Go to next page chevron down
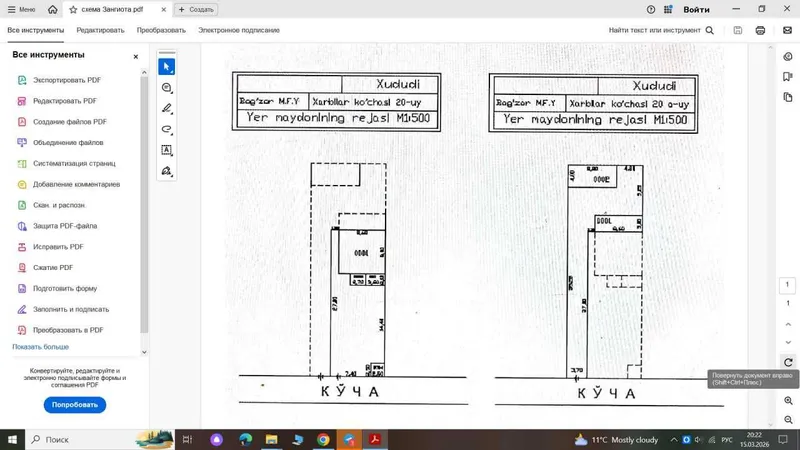 point(788,342)
